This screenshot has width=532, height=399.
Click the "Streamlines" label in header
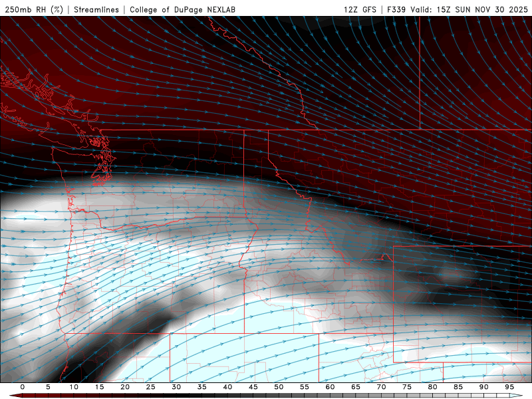click(x=96, y=9)
